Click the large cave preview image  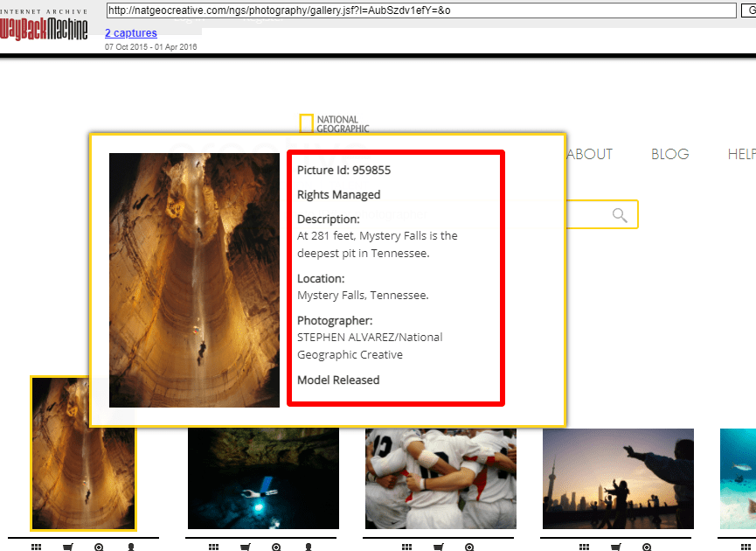click(194, 280)
